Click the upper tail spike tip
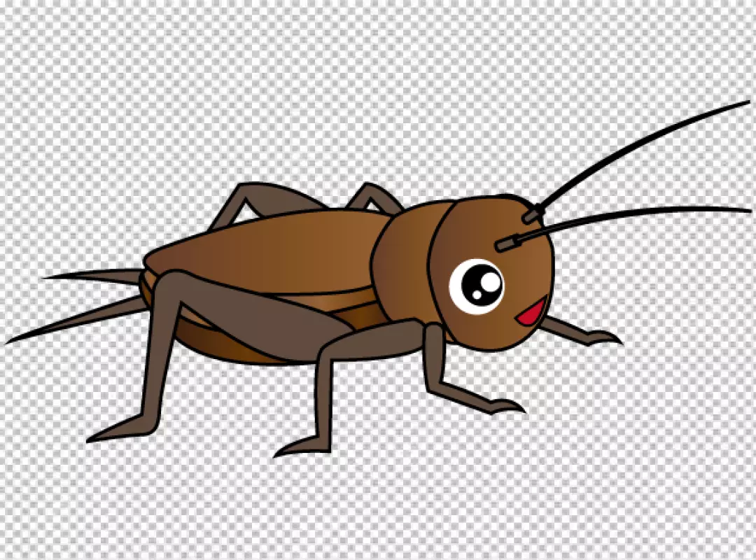Image resolution: width=756 pixels, height=560 pixels. pos(49,277)
